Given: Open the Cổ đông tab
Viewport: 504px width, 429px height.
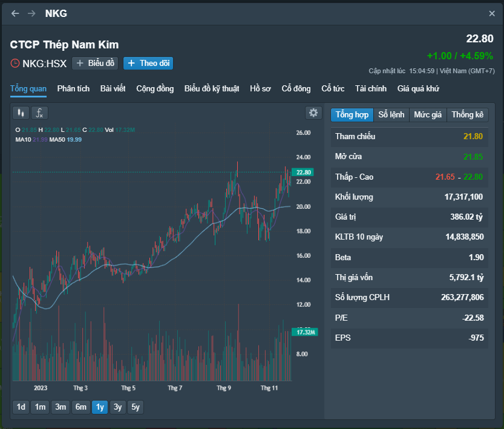Looking at the screenshot, I should pyautogui.click(x=296, y=89).
